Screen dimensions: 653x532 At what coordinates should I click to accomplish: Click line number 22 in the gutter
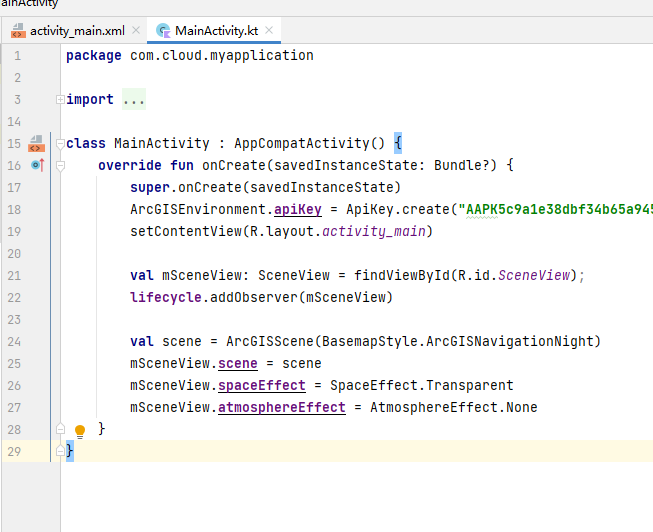[x=13, y=297]
